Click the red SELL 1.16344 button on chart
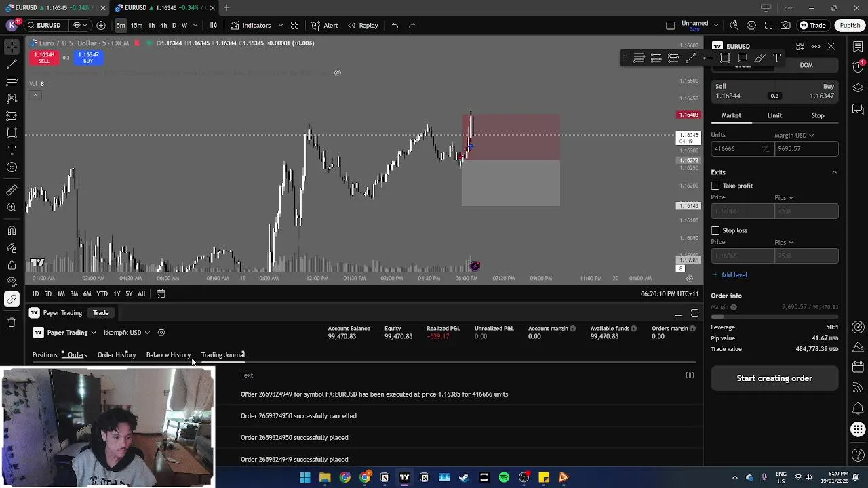Image resolution: width=868 pixels, height=488 pixels. tap(43, 58)
